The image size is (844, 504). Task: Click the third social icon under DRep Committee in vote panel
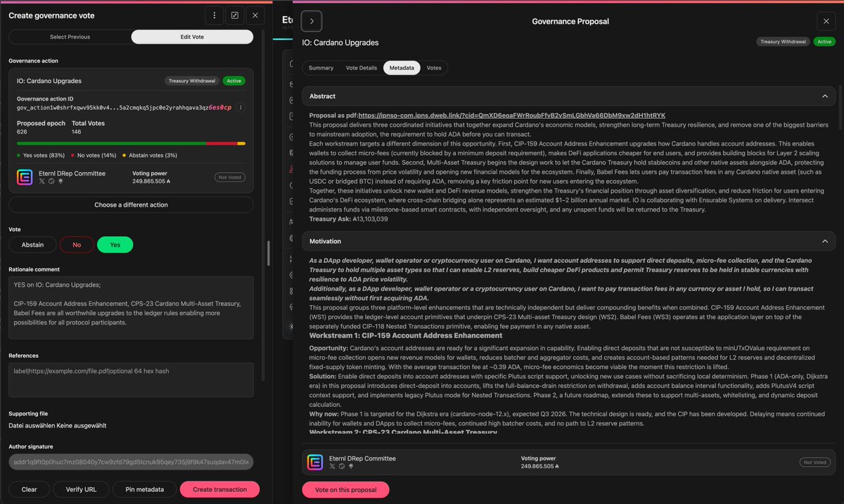point(60,181)
